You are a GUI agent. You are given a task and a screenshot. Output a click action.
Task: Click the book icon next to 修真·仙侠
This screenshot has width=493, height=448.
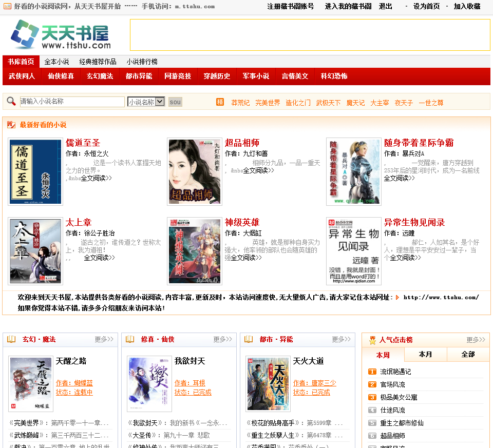[130, 339]
